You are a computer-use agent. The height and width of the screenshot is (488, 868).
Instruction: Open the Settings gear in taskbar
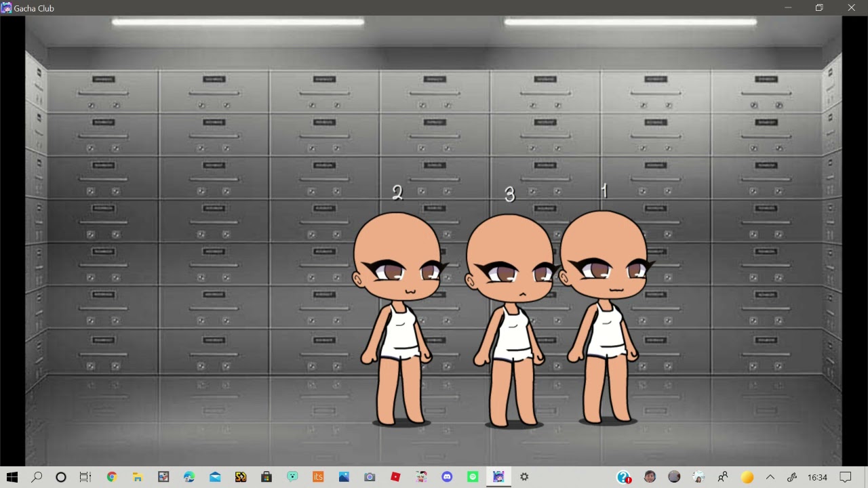click(524, 477)
